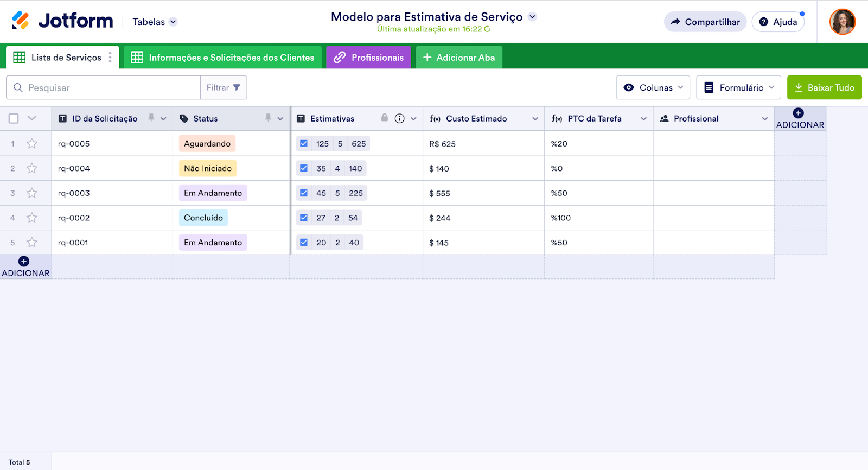Select the R$ 625 cost cell
Viewport: 868px width, 470px height.
pyautogui.click(x=483, y=144)
